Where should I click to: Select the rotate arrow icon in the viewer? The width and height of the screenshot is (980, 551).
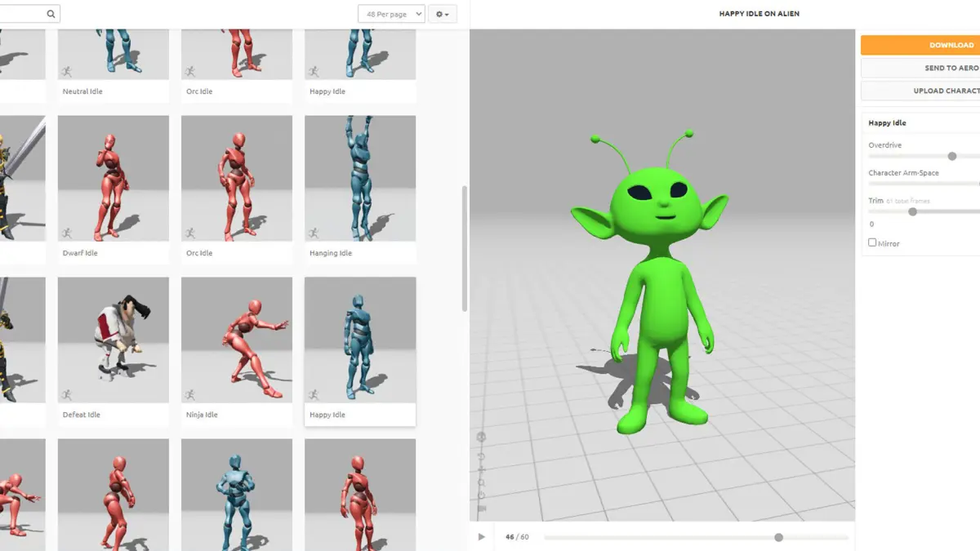[x=481, y=455]
